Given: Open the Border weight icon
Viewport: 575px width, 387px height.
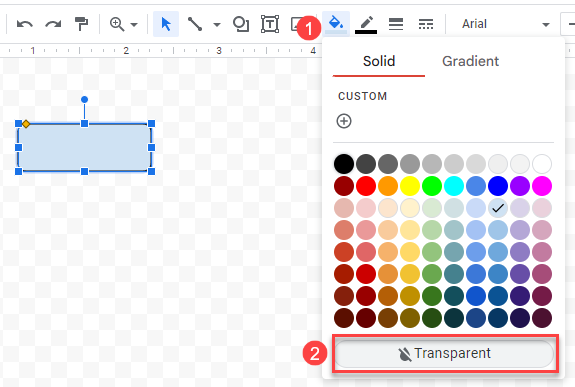Looking at the screenshot, I should tap(396, 24).
